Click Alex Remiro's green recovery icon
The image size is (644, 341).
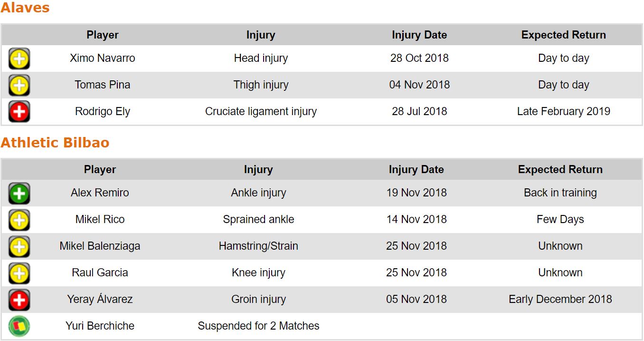(x=19, y=194)
